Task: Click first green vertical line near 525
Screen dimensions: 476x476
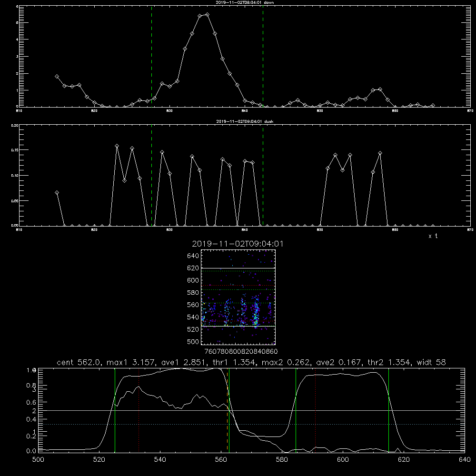Action: tap(115, 410)
